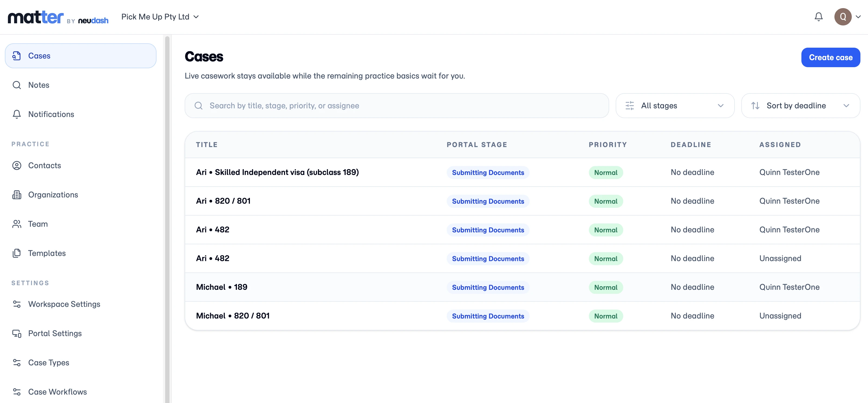Viewport: 868px width, 403px height.
Task: Open Notifications sidebar item
Action: 80,114
